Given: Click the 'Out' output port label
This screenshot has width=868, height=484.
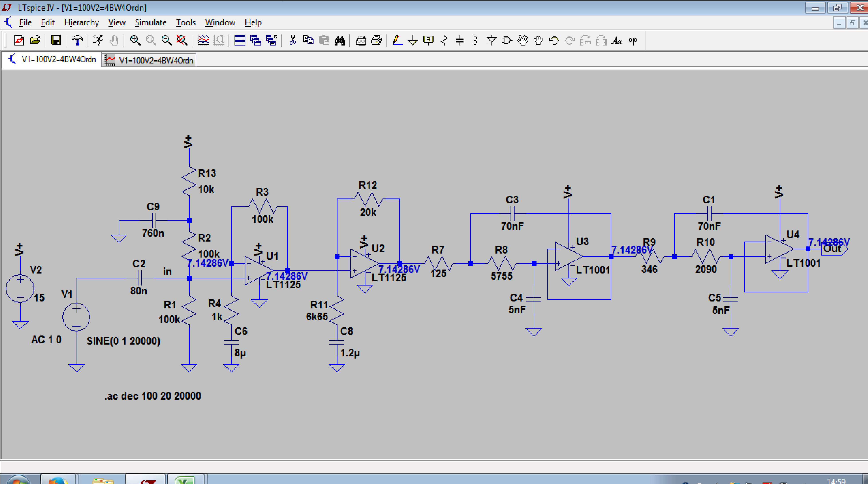Looking at the screenshot, I should point(832,249).
